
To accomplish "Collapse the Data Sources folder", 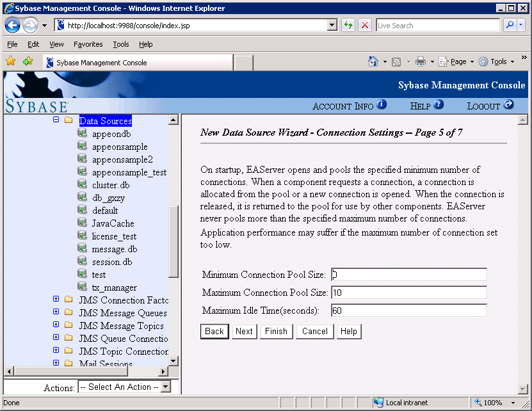I will pos(56,120).
